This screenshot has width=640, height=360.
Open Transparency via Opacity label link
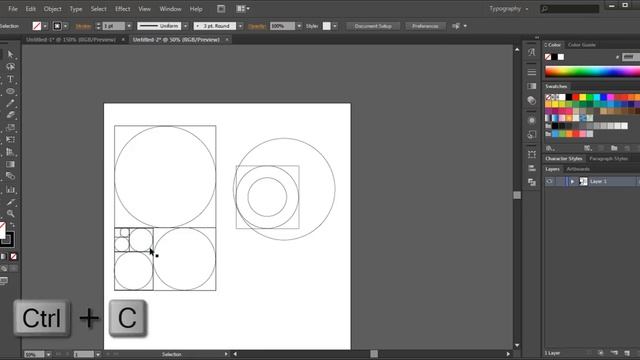click(257, 26)
